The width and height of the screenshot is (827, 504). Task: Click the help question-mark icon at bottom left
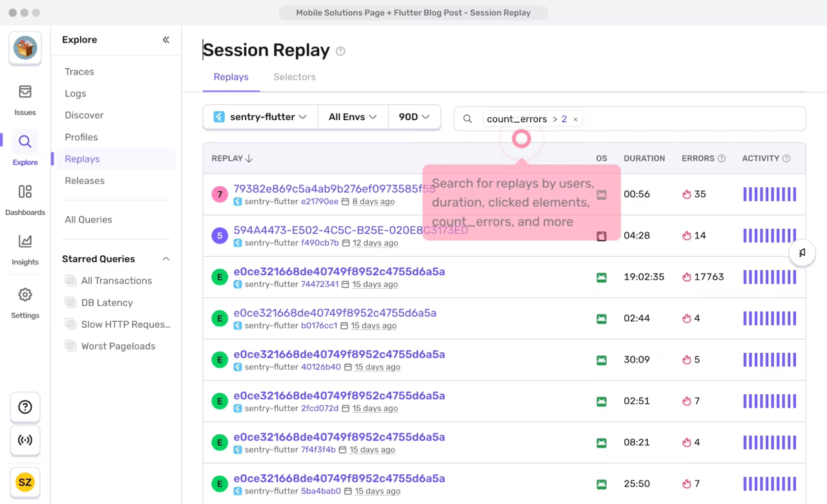point(25,407)
